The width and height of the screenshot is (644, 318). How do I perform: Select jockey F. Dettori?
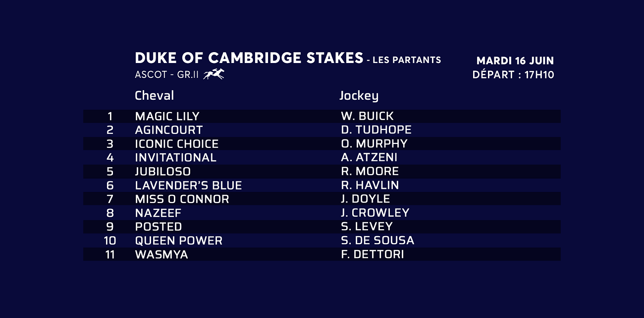click(x=372, y=255)
